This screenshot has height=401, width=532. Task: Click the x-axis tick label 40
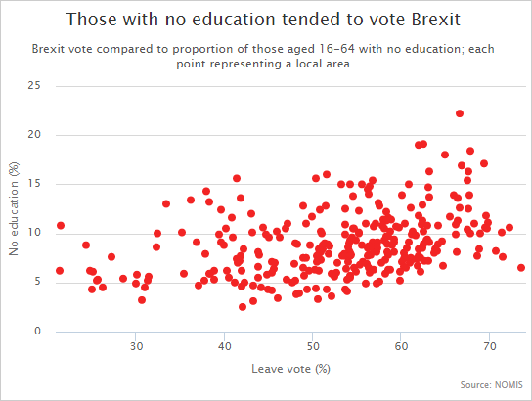click(224, 346)
